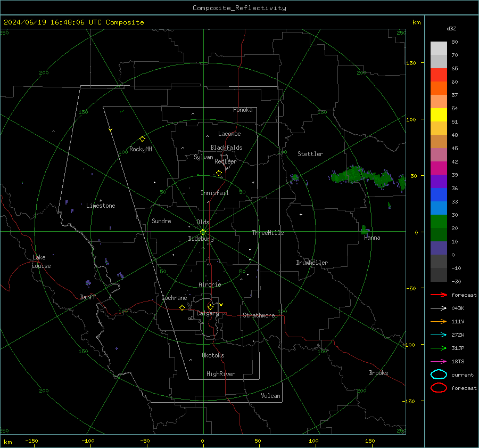
Task: Click the Brooks label
Action: 378,373
